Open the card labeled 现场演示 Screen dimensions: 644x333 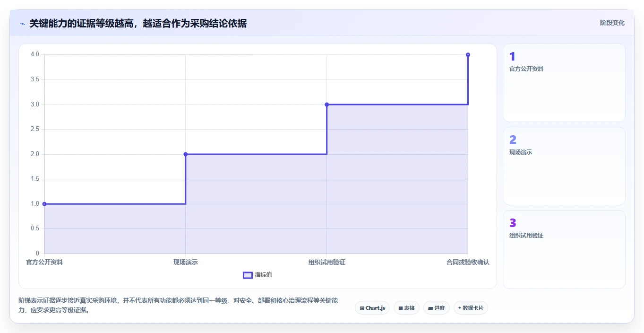(x=564, y=166)
